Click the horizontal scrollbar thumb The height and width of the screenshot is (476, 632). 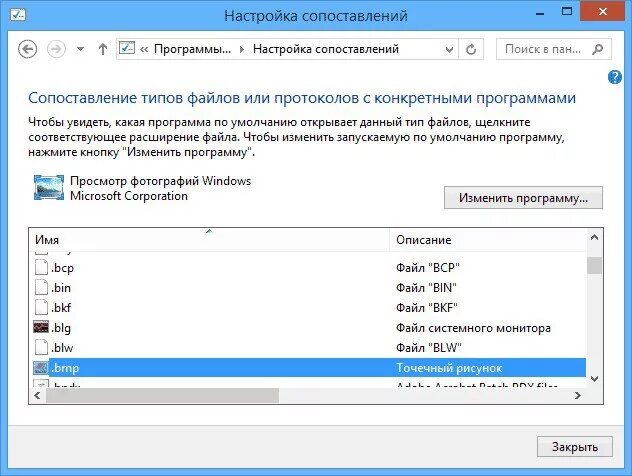point(162,395)
